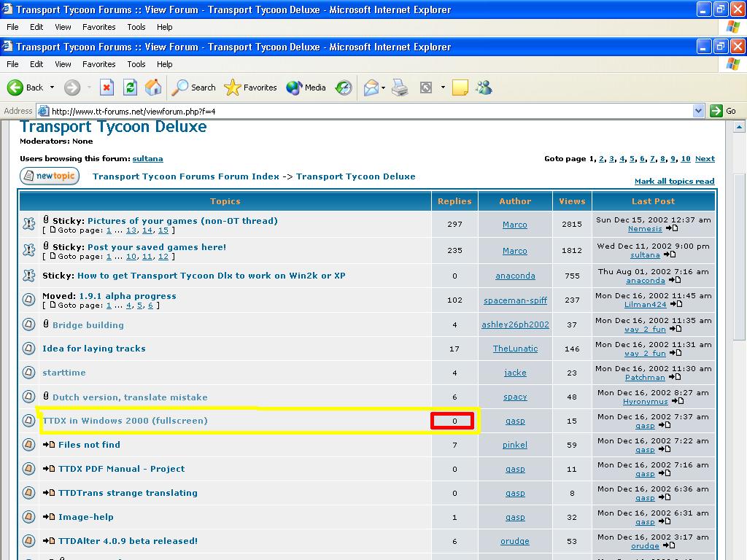Open the Edit menu in front window
747x560 pixels.
point(36,64)
